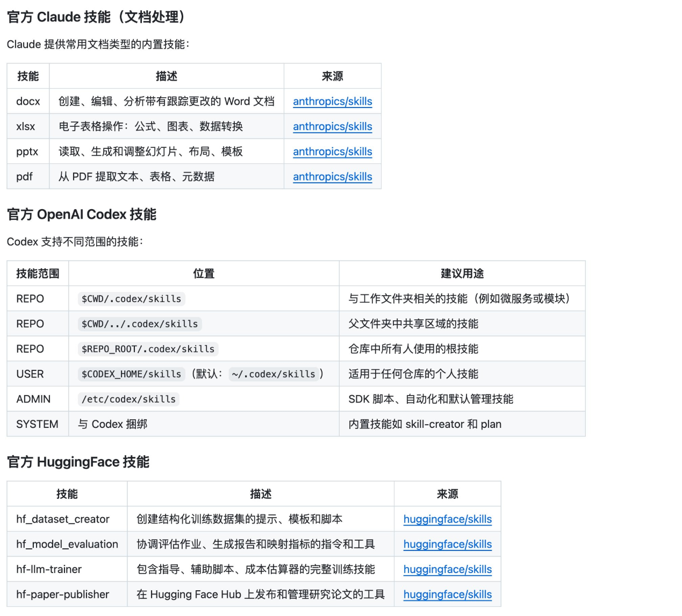Open the huggingface/skills link for hf-paper-publisher
682x616 pixels.
point(447,594)
